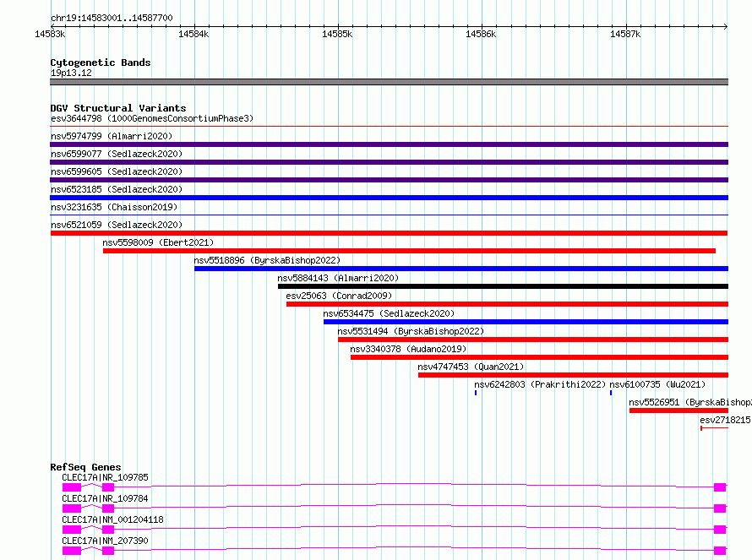This screenshot has height=560, width=752.
Task: Select the nsv5518896 (ByrskaBishop2022) blue bar
Action: click(x=461, y=269)
